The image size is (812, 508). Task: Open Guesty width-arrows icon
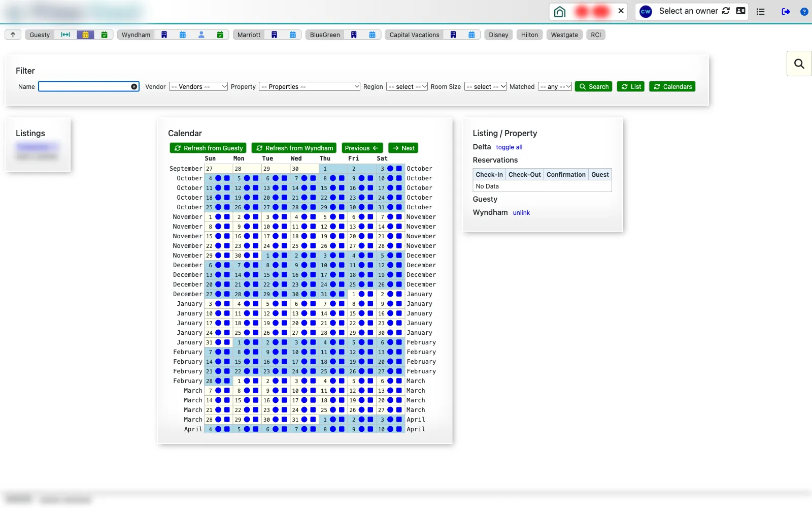point(65,35)
